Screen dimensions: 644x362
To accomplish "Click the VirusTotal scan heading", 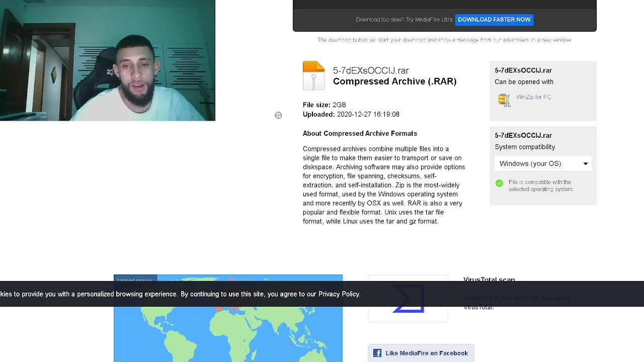I will point(489,279).
